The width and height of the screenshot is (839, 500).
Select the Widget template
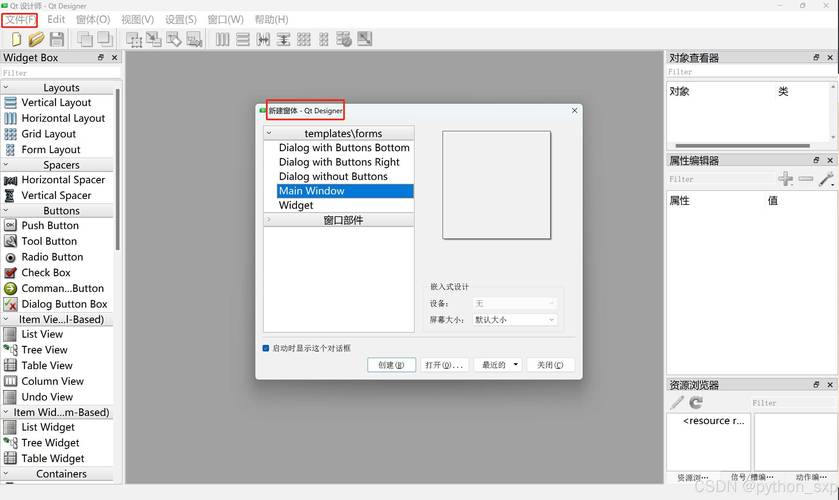click(296, 205)
